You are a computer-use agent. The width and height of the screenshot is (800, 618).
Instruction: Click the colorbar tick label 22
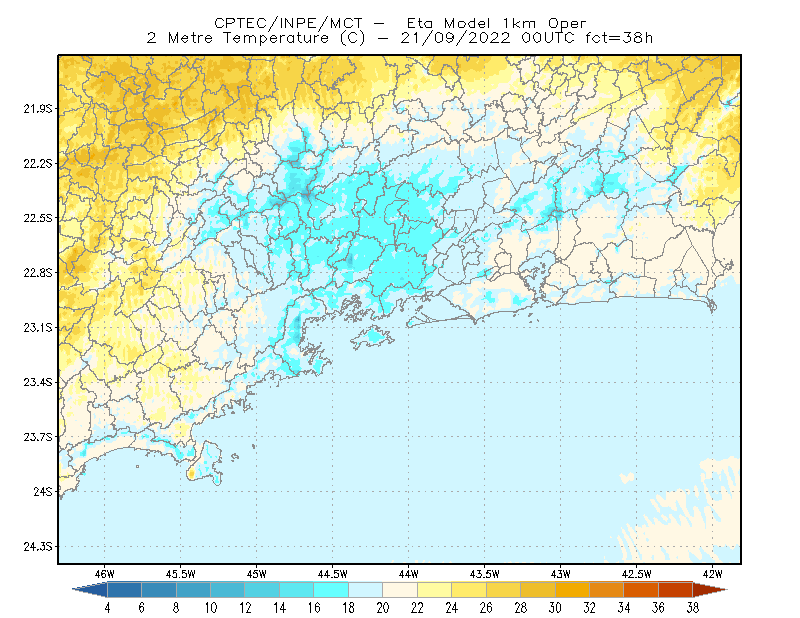[x=417, y=608]
